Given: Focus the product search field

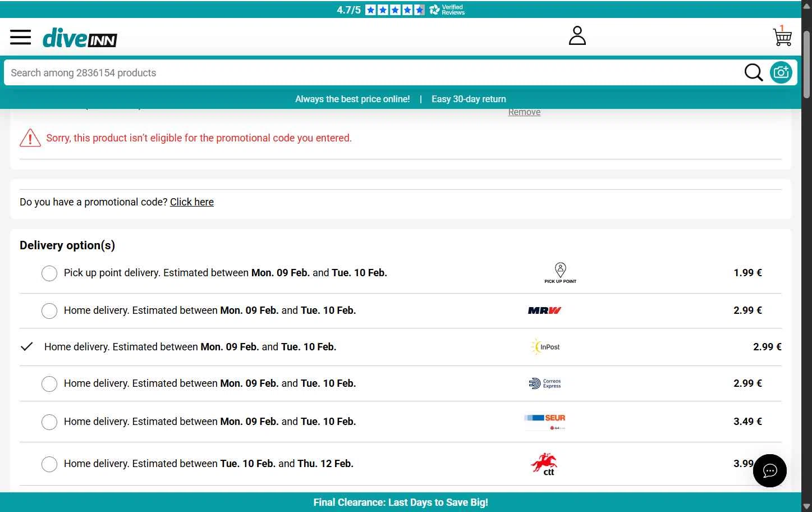Looking at the screenshot, I should [373, 73].
